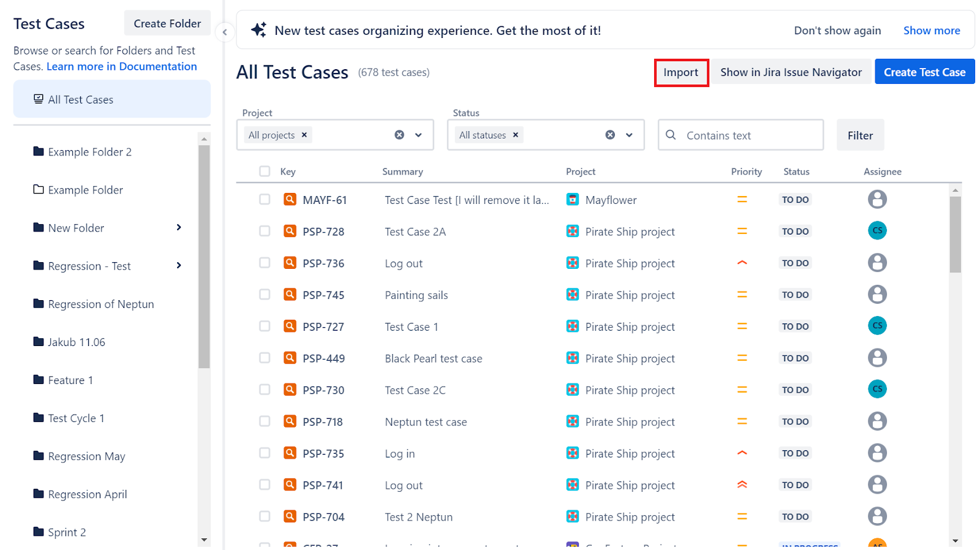Click the Contains text search field
This screenshot has height=550, width=980.
coord(741,135)
